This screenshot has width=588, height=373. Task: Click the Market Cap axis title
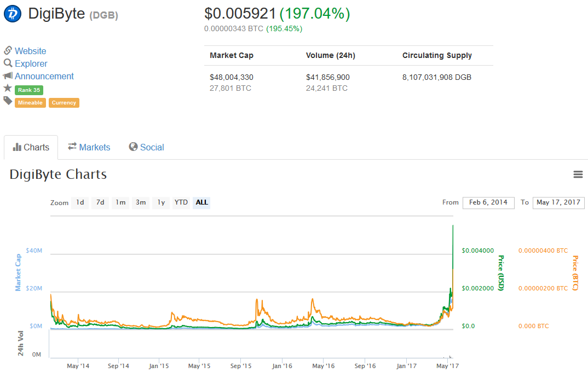18,272
